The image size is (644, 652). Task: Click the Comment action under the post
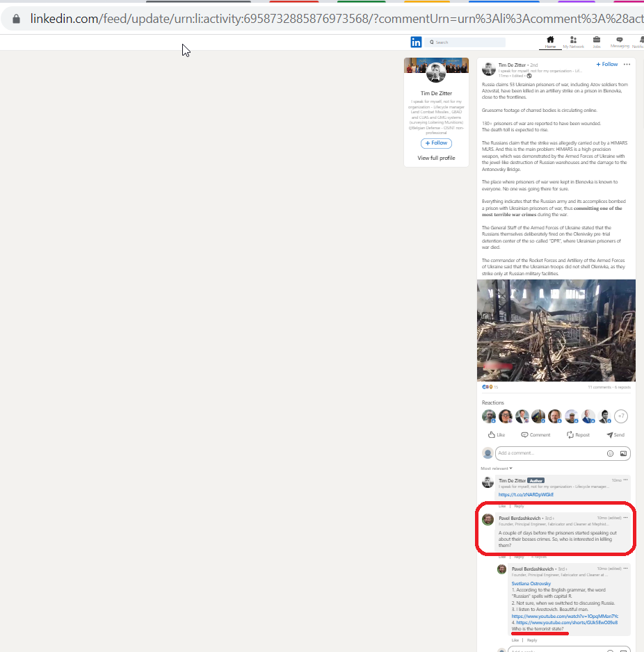[x=536, y=434]
